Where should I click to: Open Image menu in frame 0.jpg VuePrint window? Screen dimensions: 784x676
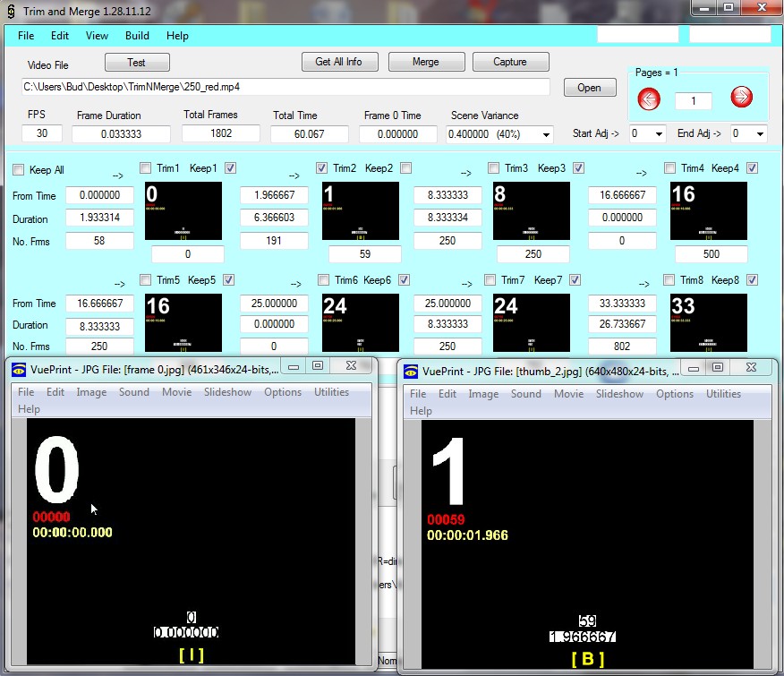[x=91, y=392]
